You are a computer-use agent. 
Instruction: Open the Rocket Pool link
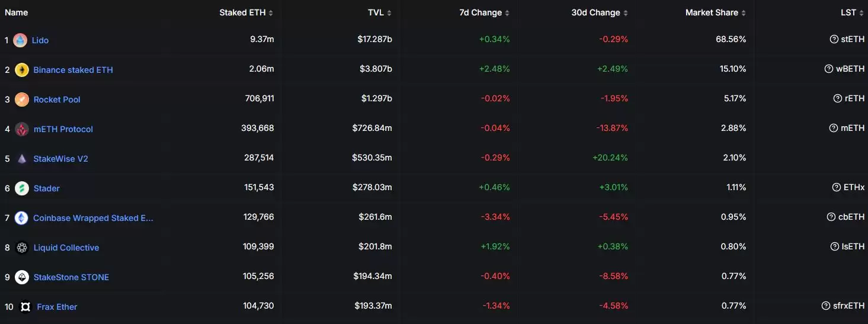pyautogui.click(x=57, y=100)
